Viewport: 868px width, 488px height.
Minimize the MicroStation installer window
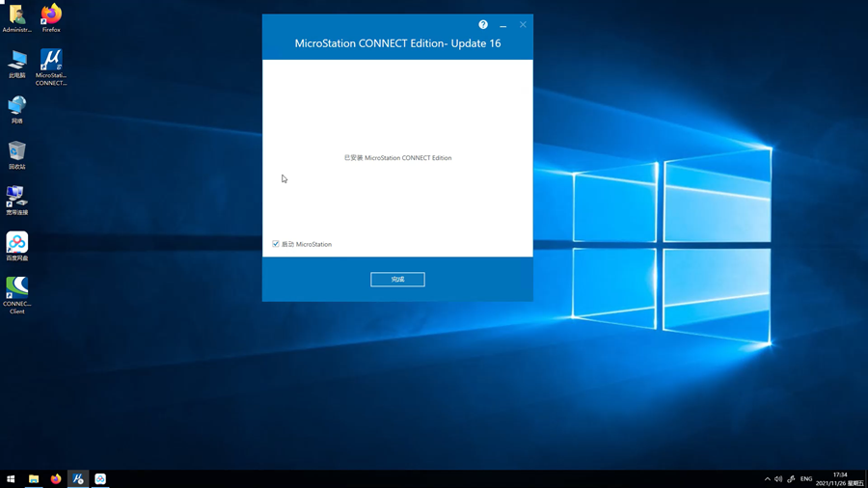point(502,25)
